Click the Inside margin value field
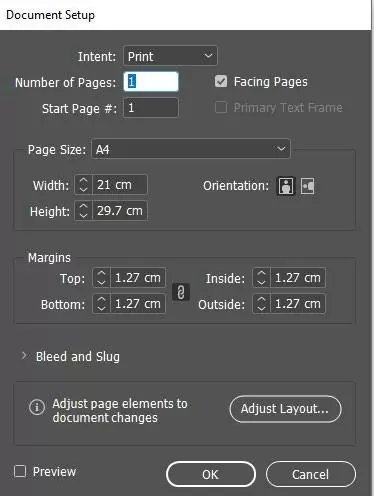This screenshot has height=496, width=374. click(x=298, y=277)
